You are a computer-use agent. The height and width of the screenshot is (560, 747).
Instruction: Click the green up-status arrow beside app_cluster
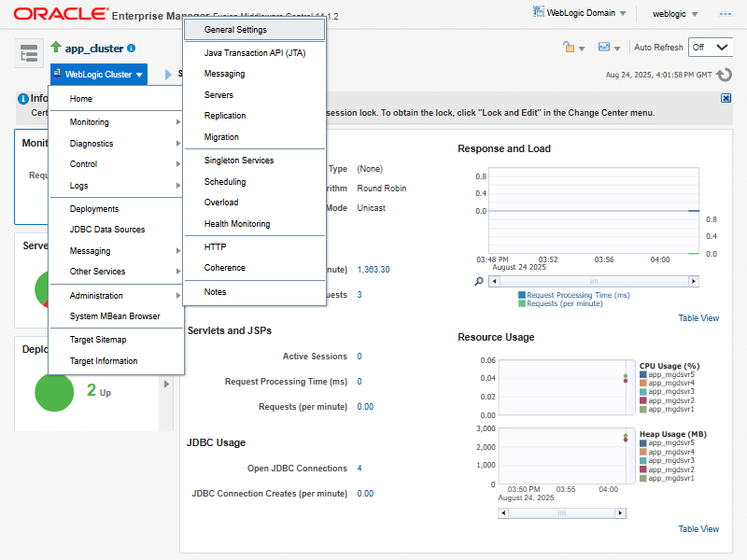(56, 47)
